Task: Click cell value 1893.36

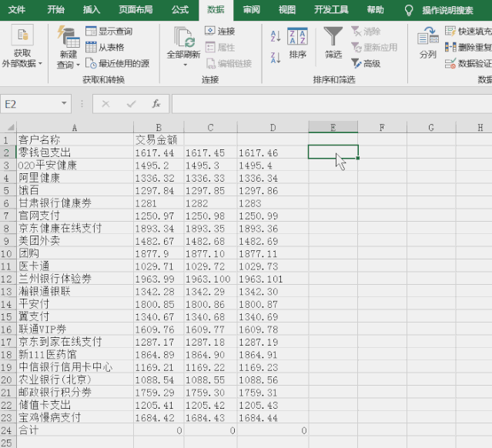Action: (x=273, y=228)
